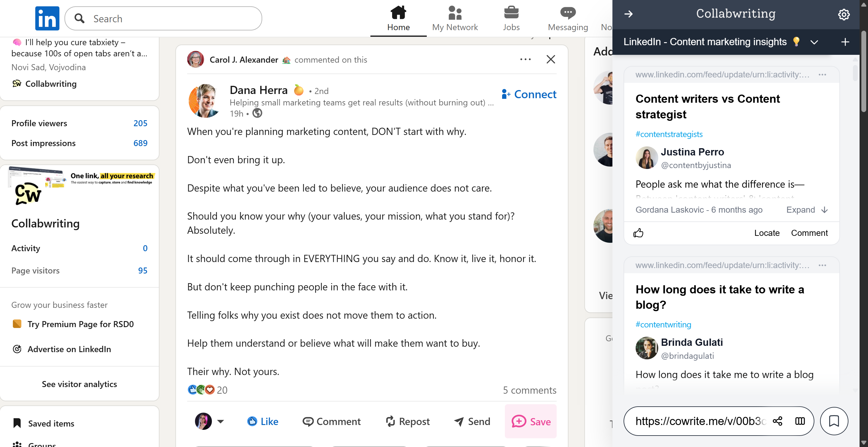The image size is (868, 447).
Task: Save post with Collabwriting Save button
Action: coord(531,421)
